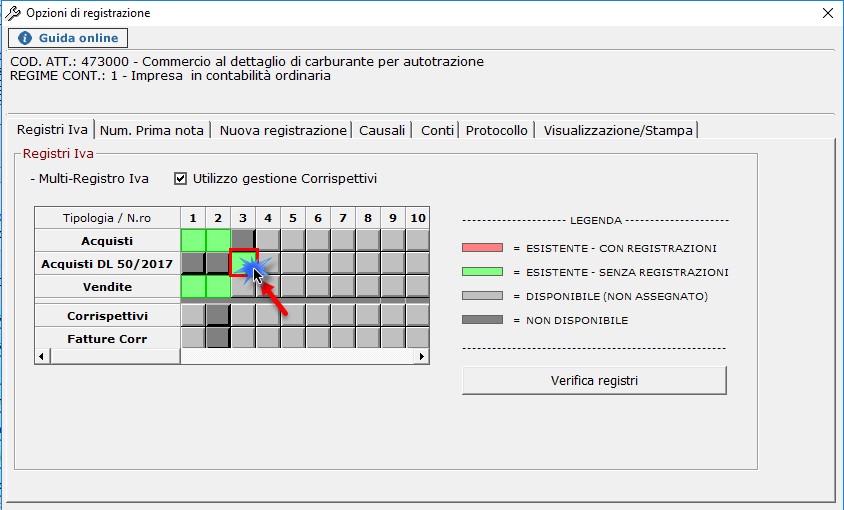Image resolution: width=844 pixels, height=510 pixels.
Task: Switch to the Registri Iva tab
Action: [52, 130]
